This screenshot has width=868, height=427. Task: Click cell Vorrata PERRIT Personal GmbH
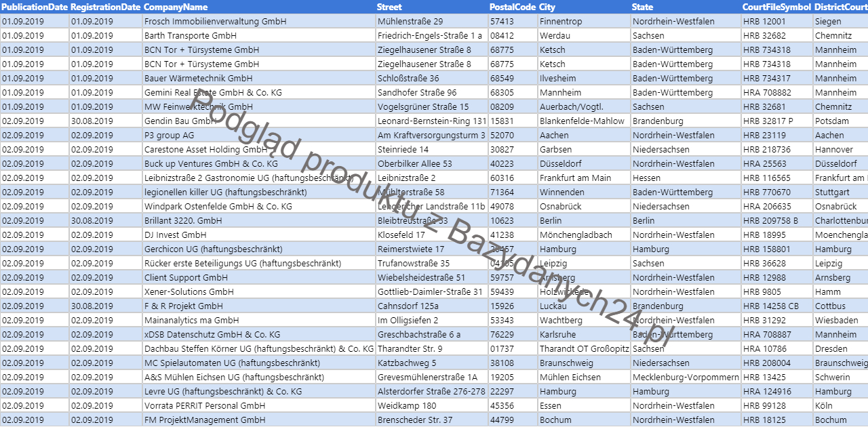point(259,405)
